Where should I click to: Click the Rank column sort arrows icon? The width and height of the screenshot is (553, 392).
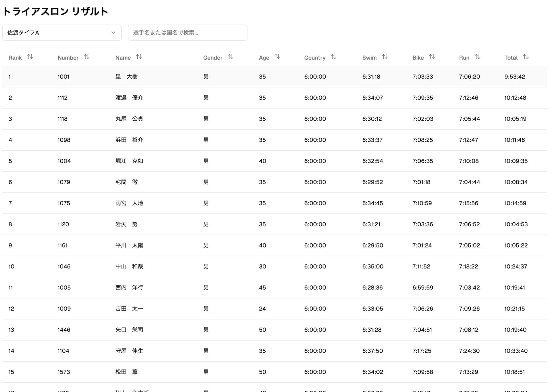pos(30,57)
